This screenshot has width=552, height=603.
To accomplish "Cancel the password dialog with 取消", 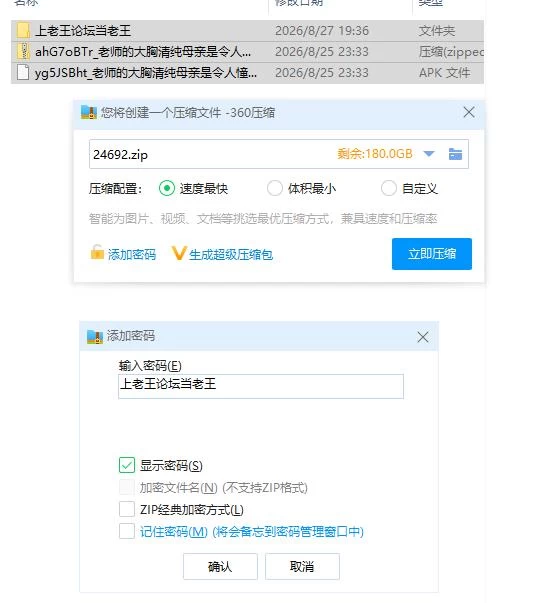I will point(302,566).
